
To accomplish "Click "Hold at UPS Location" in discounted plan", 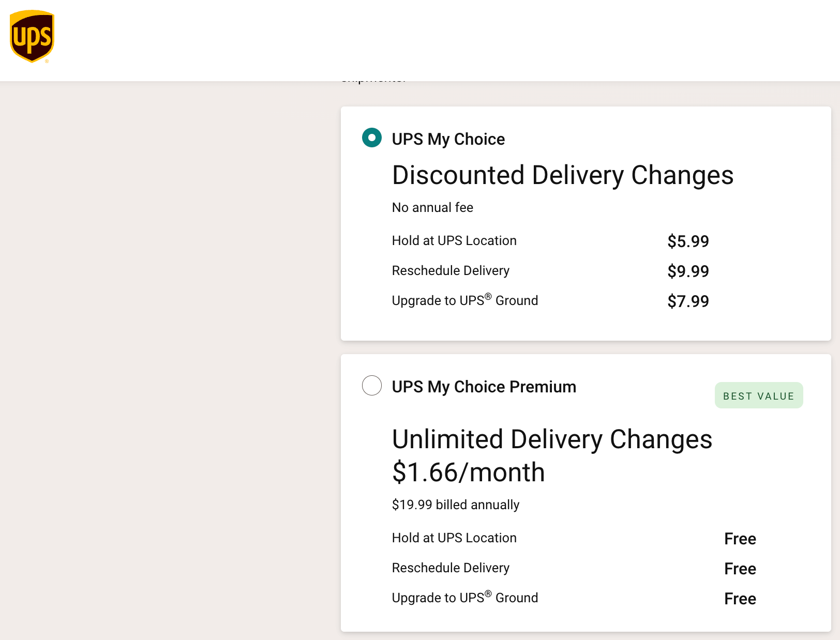I will point(454,240).
